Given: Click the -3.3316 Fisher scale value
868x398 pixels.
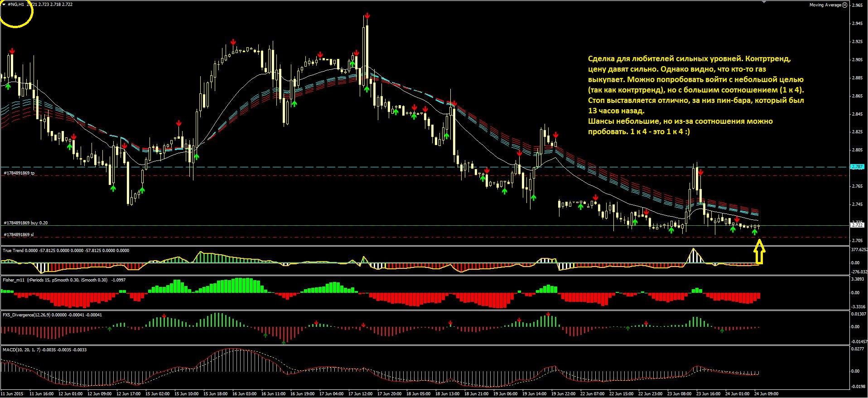Looking at the screenshot, I should (858, 307).
